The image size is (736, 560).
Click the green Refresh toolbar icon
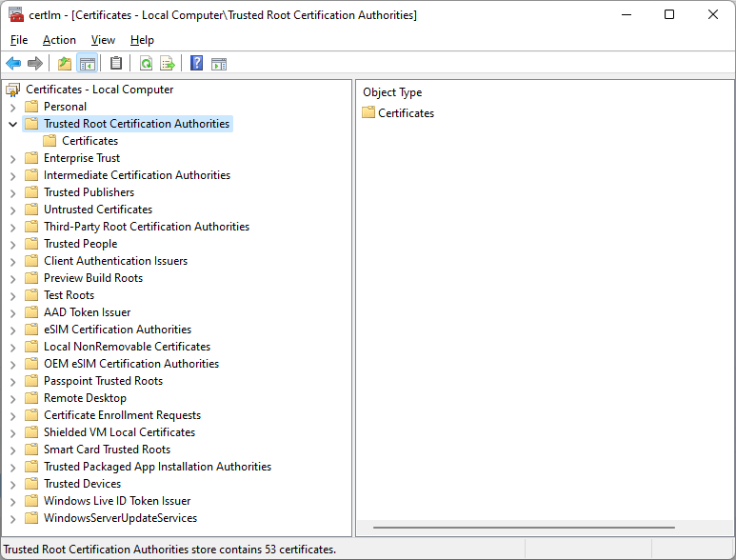click(x=146, y=64)
